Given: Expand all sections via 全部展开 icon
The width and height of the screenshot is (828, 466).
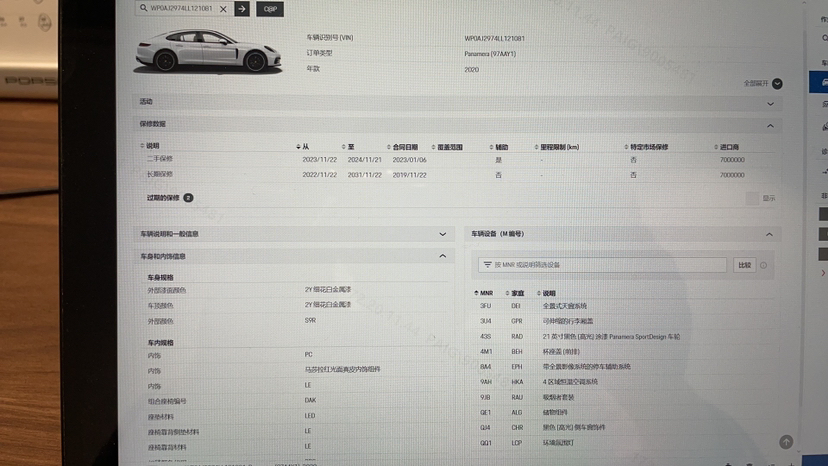Looking at the screenshot, I should 777,83.
